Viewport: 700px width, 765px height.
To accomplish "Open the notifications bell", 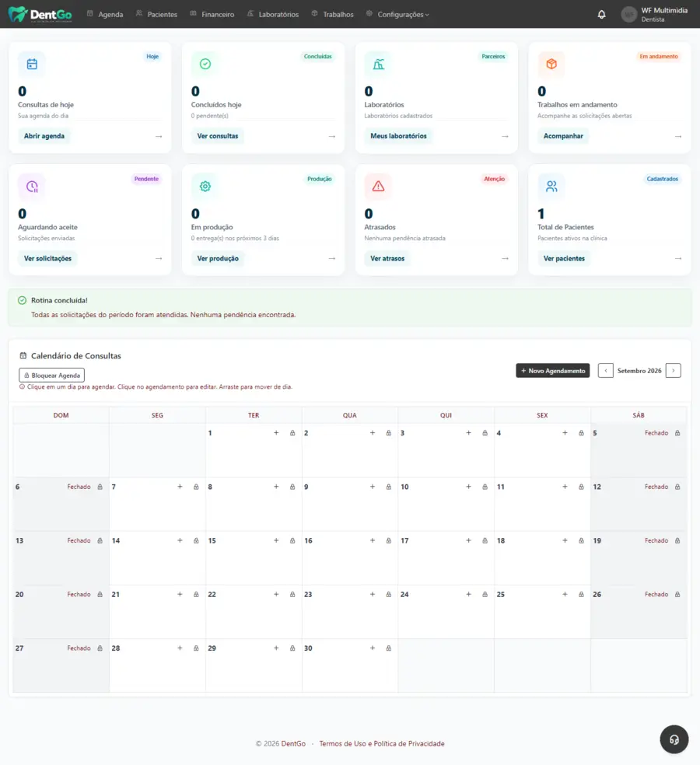I will point(601,14).
